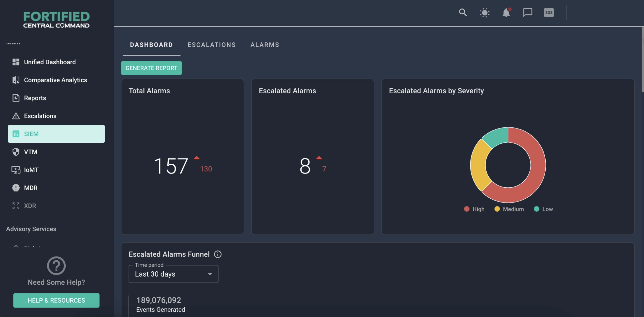Click the page vertical scrollbar

(x=643, y=60)
